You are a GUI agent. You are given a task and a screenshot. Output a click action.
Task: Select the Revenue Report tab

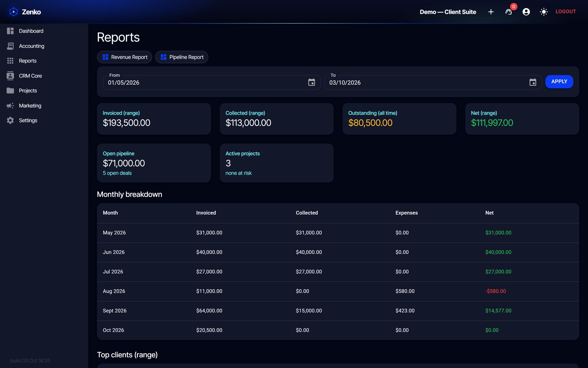click(x=124, y=57)
